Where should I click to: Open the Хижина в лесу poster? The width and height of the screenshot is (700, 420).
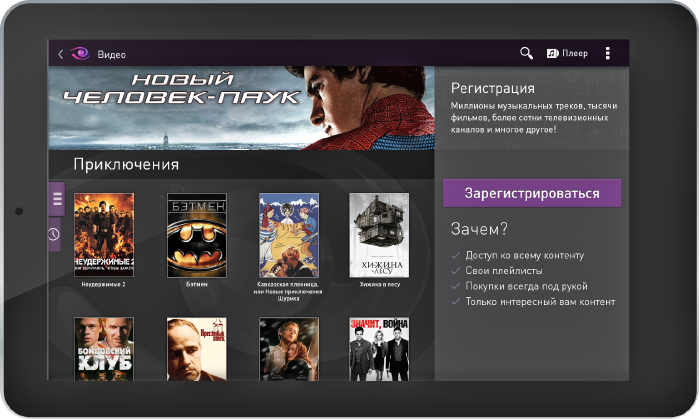(379, 235)
